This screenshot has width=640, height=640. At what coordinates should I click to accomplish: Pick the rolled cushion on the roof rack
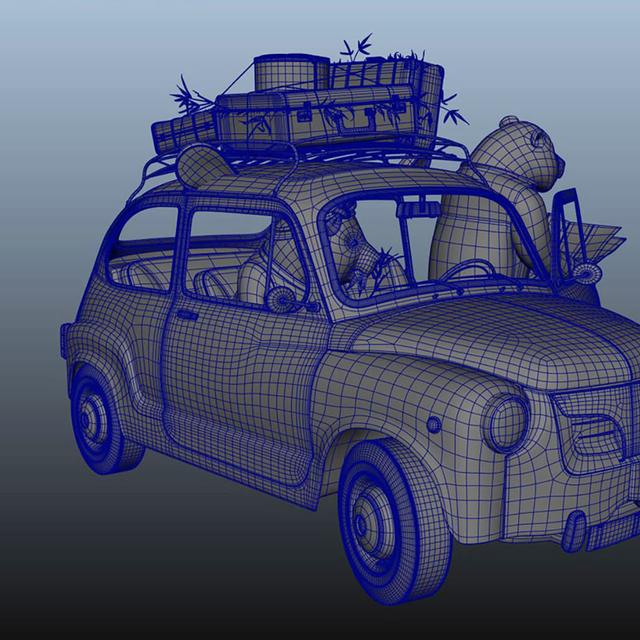(202, 167)
